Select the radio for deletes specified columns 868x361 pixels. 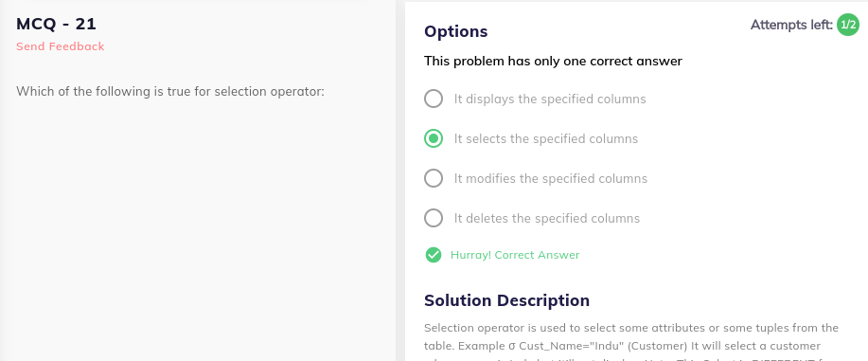434,218
